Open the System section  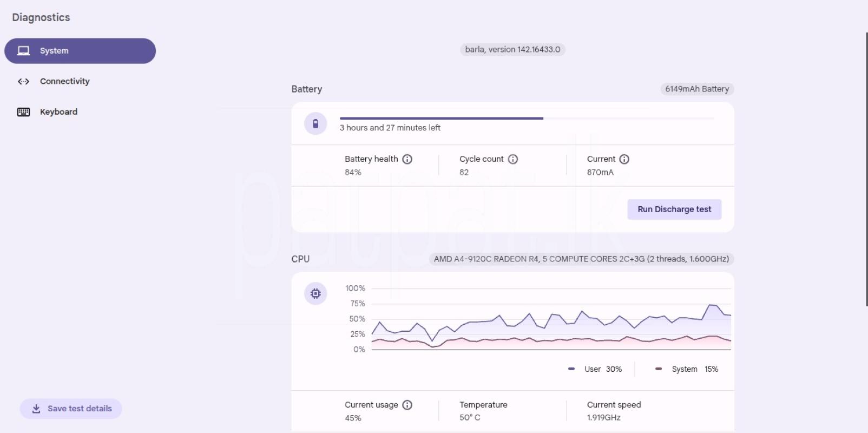[80, 51]
